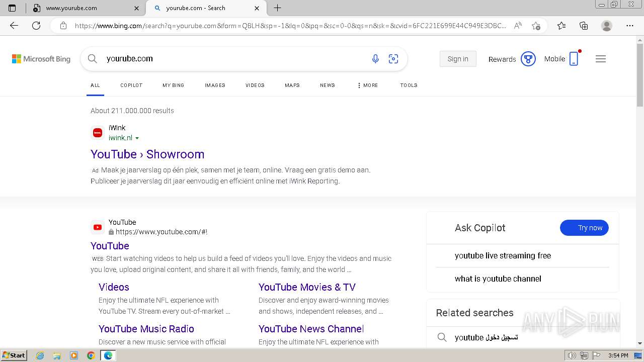
Task: Open a new tab with plus icon
Action: (x=277, y=8)
